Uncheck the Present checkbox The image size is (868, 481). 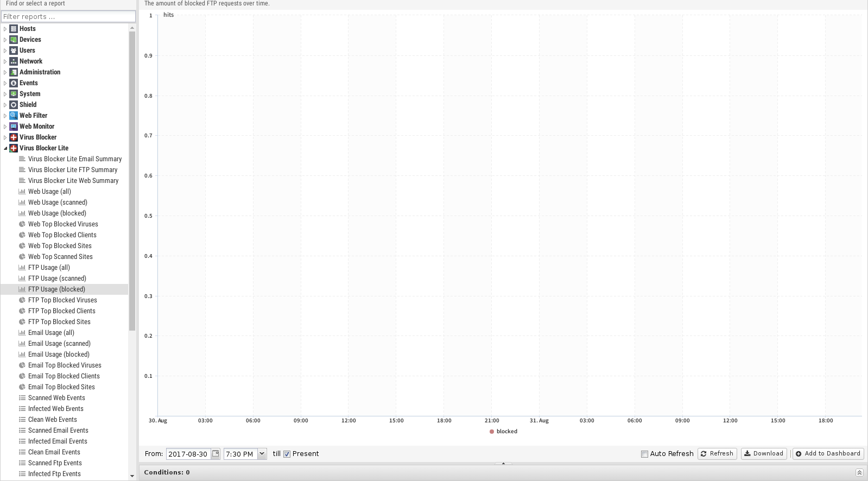[287, 454]
